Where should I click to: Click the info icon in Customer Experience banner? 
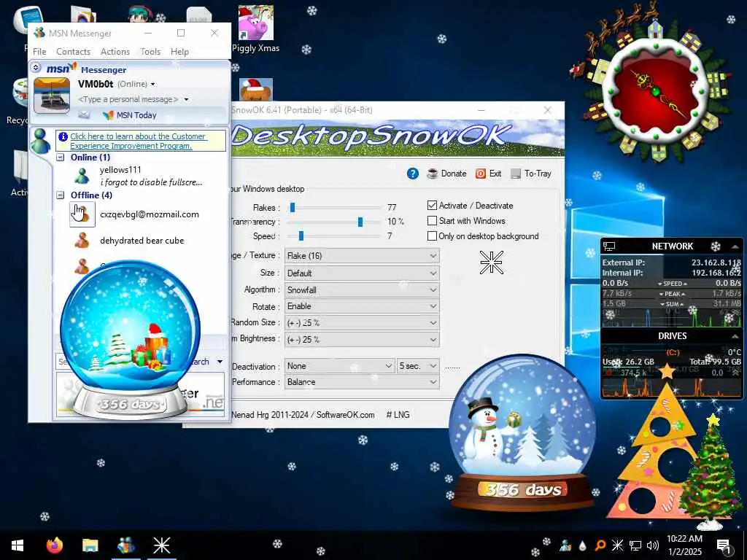tap(63, 136)
